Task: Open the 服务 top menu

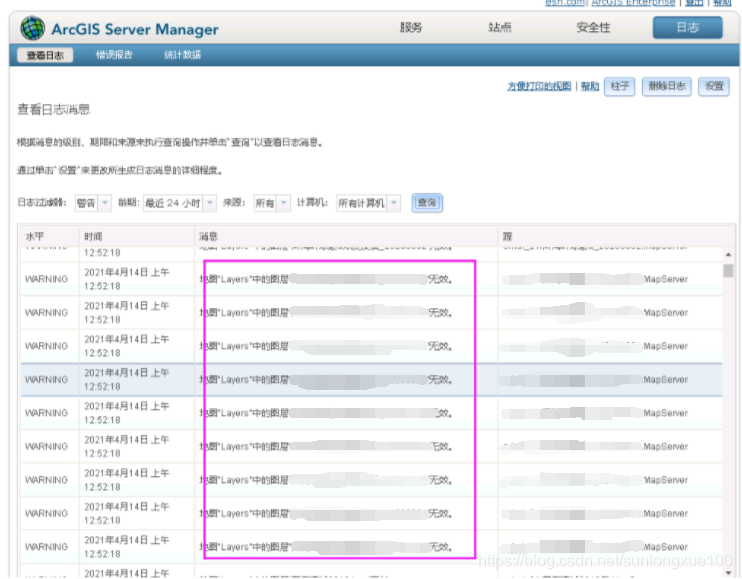Action: 410,27
